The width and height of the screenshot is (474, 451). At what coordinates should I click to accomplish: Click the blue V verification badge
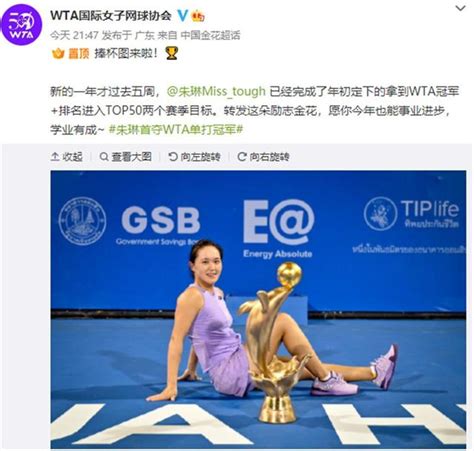coord(182,15)
